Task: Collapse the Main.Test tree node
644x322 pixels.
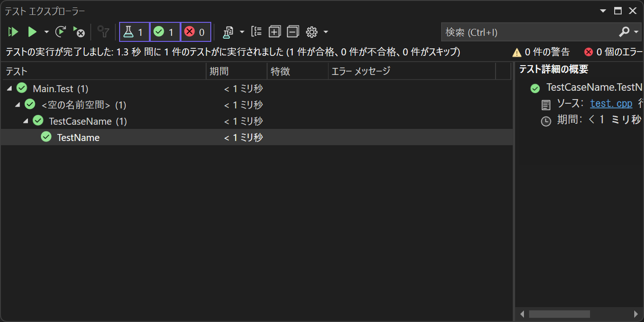Action: (x=10, y=88)
